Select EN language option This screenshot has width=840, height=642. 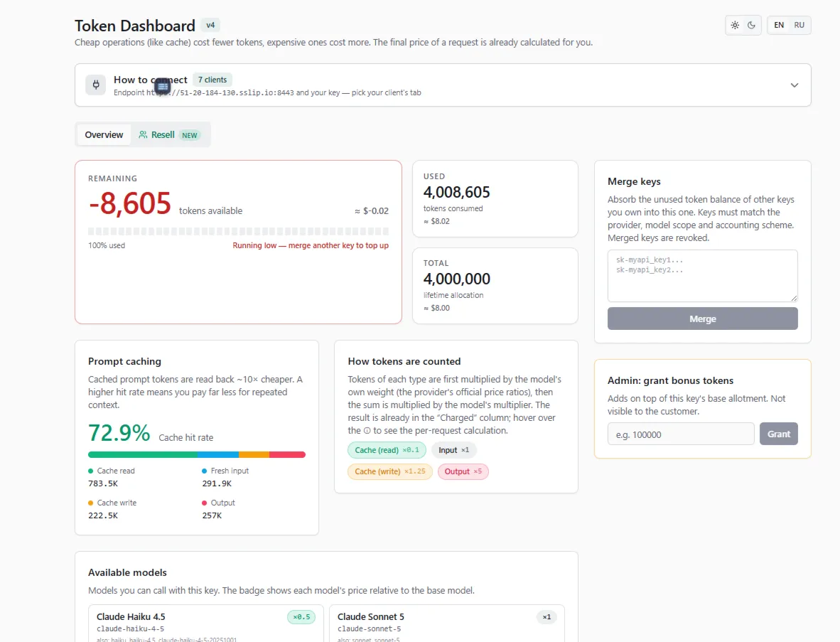click(779, 25)
